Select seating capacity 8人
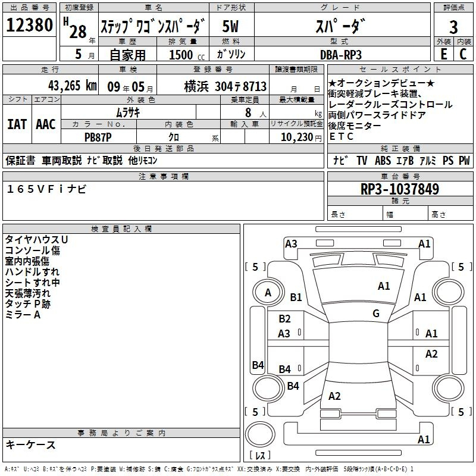The width and height of the screenshot is (476, 476). (256, 113)
